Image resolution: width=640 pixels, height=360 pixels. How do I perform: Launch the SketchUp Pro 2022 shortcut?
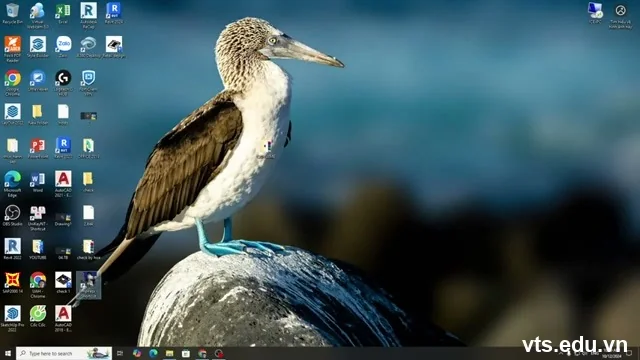(12, 318)
